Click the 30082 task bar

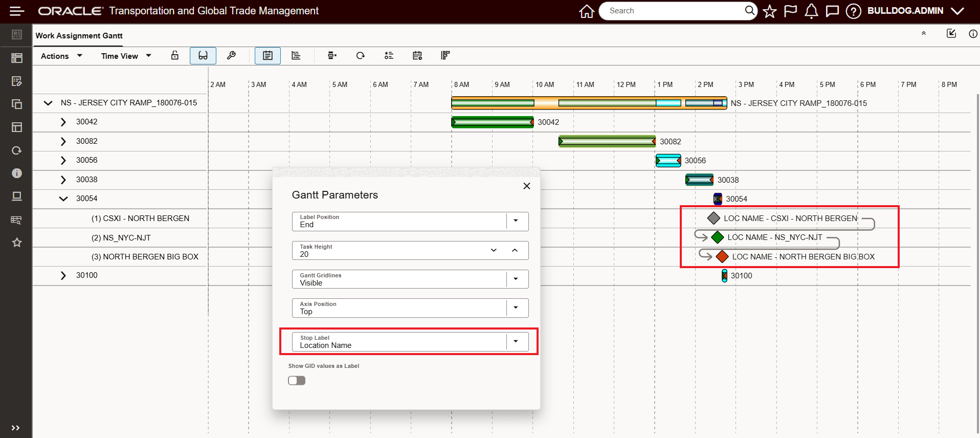pos(607,141)
